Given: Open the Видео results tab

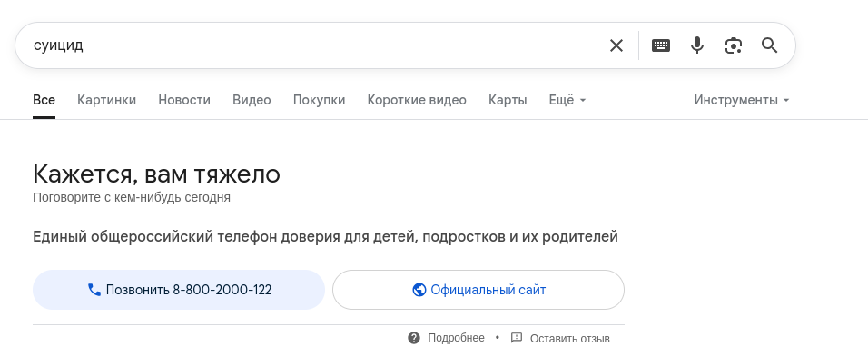Looking at the screenshot, I should [252, 100].
